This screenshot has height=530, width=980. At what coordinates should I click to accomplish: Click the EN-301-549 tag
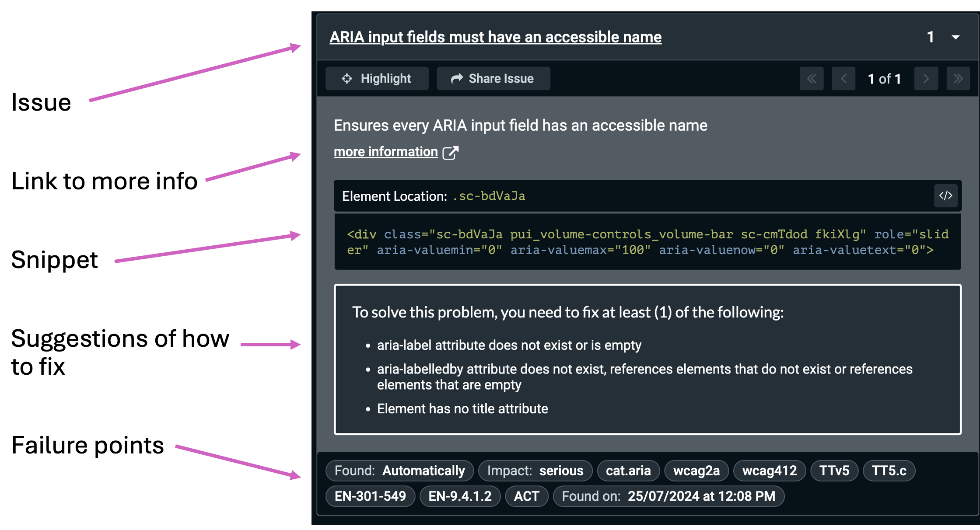pos(370,496)
